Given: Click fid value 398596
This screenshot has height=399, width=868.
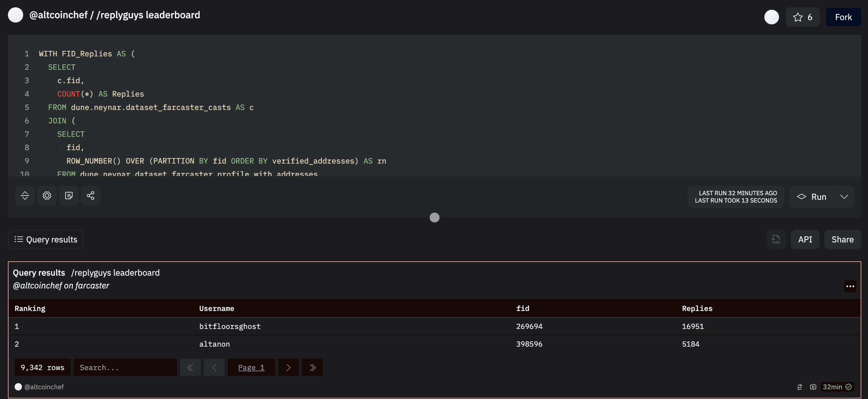Looking at the screenshot, I should coord(529,344).
